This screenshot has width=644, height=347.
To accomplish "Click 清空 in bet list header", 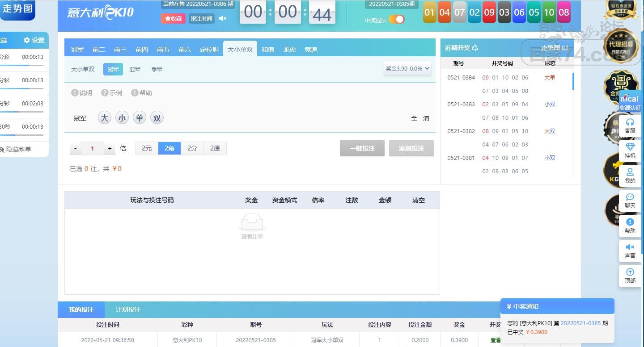I will point(419,200).
